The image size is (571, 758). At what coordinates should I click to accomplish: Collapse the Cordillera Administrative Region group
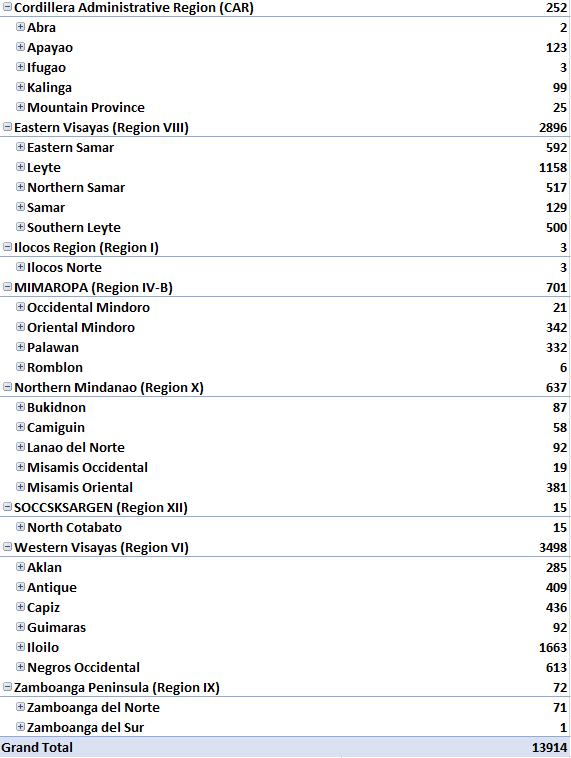point(7,7)
